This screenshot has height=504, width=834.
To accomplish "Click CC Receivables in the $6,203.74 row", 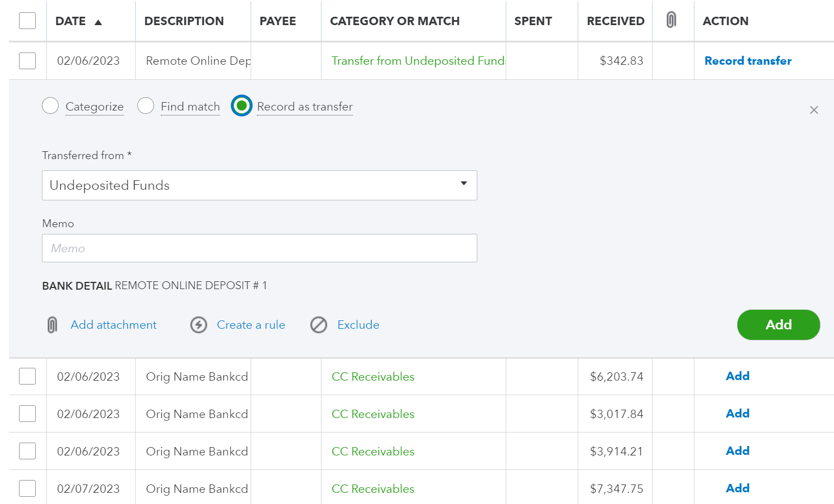I will point(373,377).
